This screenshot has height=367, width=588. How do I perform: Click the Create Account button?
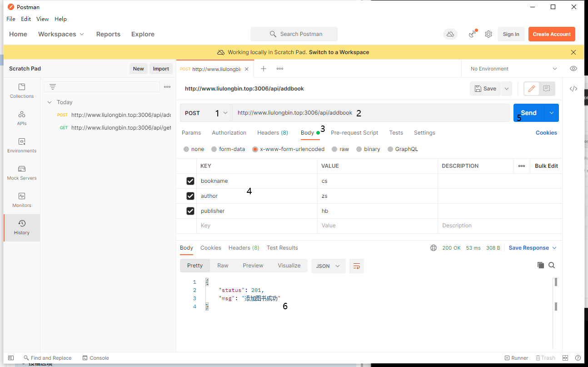(x=552, y=34)
